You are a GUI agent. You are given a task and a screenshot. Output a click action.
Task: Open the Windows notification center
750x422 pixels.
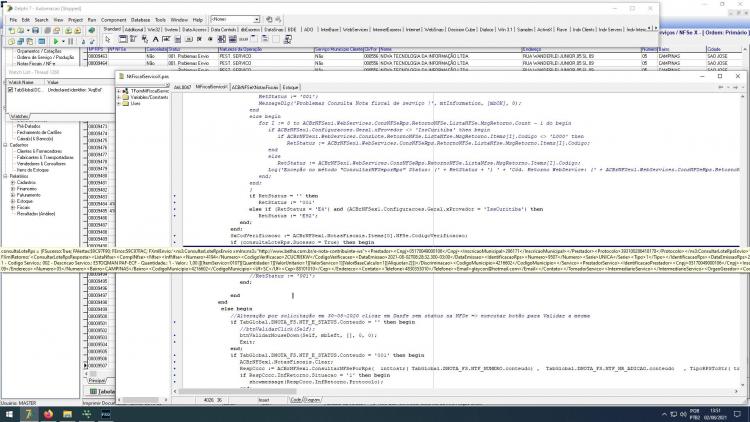coord(738,414)
